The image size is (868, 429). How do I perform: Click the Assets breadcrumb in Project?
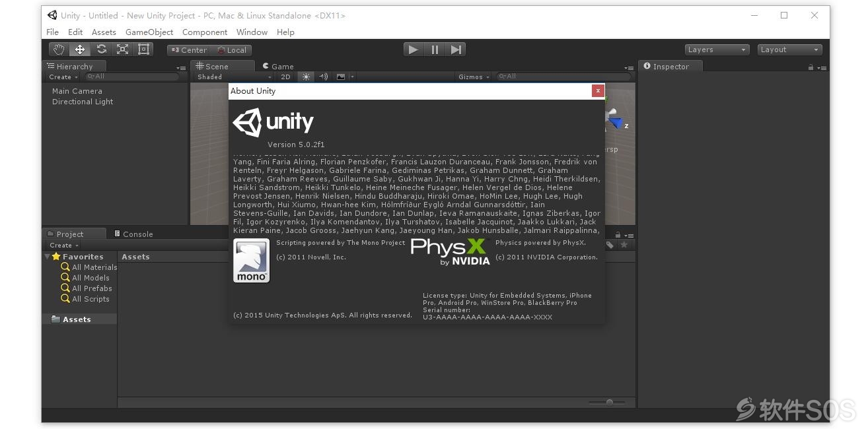click(135, 257)
